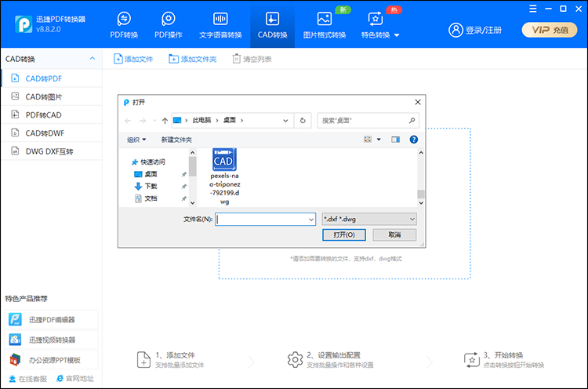The image size is (588, 389).
Task: Open the PDF转换 tab
Action: [124, 25]
